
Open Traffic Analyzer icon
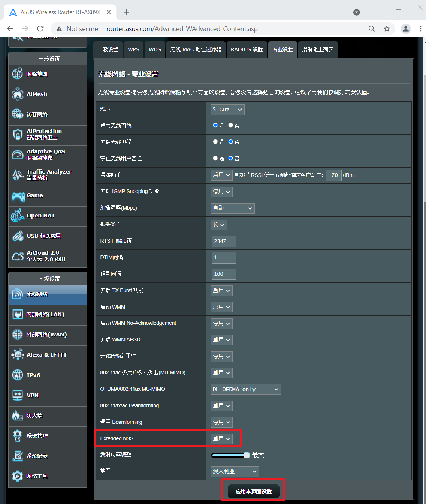[x=17, y=175]
